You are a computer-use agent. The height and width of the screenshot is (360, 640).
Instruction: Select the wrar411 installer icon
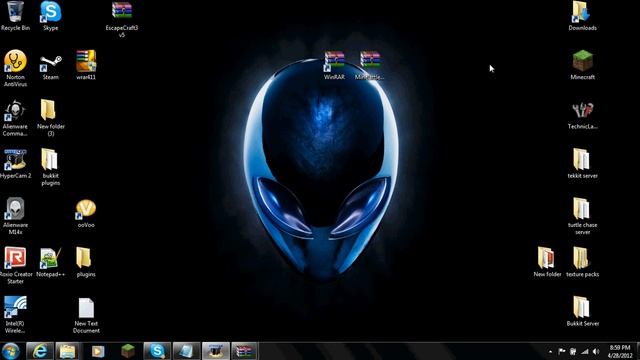[86, 65]
